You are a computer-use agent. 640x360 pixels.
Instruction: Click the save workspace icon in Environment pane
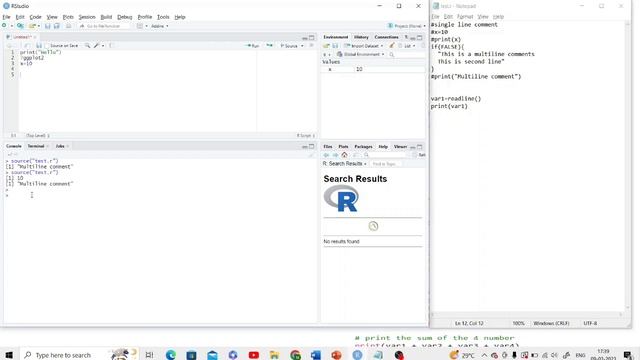pos(335,46)
